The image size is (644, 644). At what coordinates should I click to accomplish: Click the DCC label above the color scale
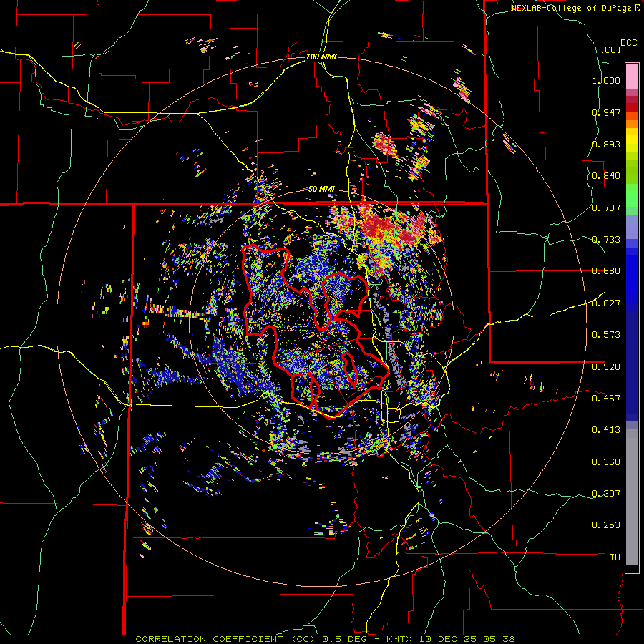pos(628,43)
